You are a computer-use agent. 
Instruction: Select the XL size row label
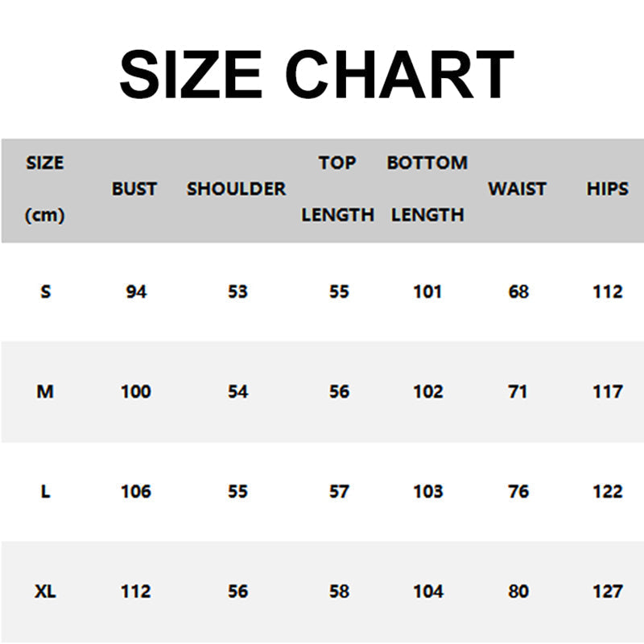pos(45,592)
